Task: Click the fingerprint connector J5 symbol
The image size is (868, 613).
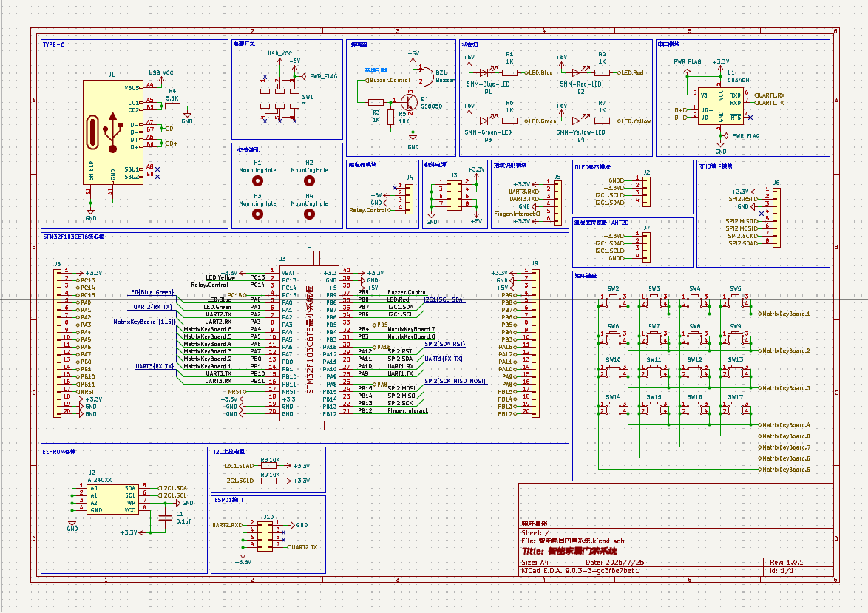Action: coord(557,202)
